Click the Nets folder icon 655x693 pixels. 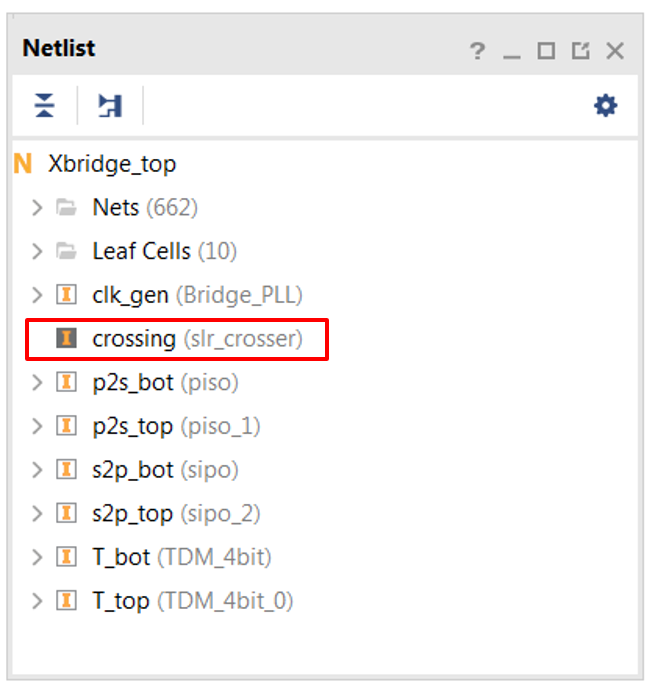[x=66, y=207]
